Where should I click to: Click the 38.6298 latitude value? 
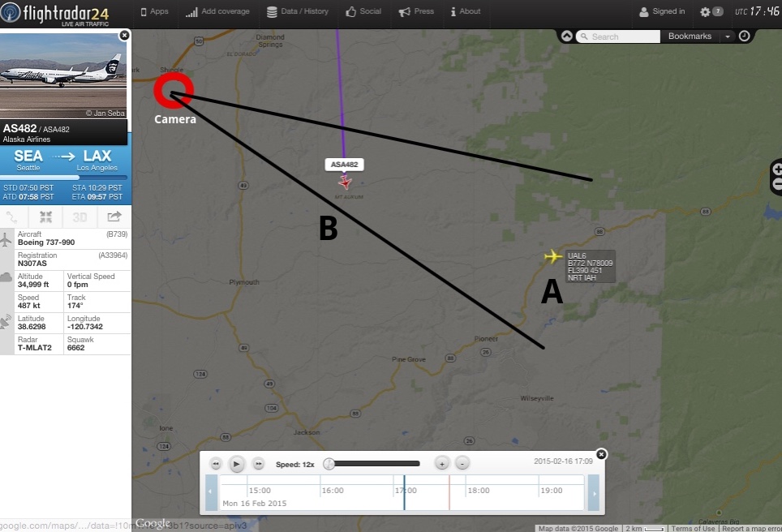click(x=32, y=327)
